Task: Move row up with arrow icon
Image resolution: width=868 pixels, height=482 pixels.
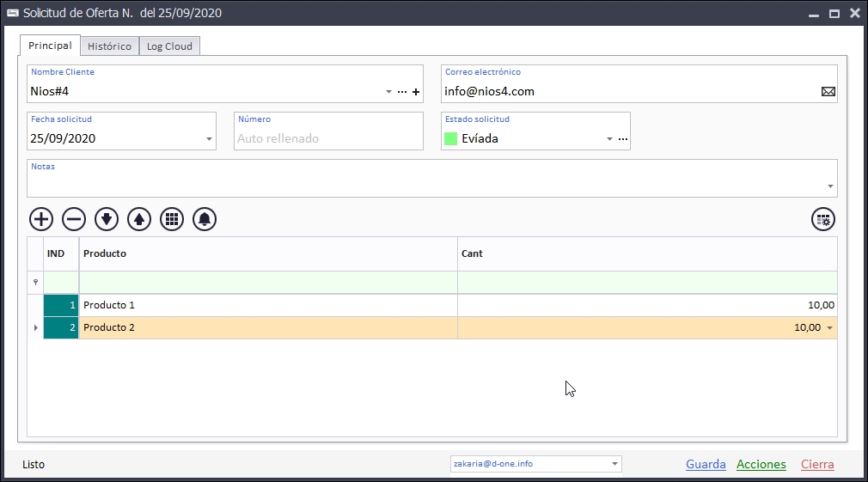Action: [139, 219]
